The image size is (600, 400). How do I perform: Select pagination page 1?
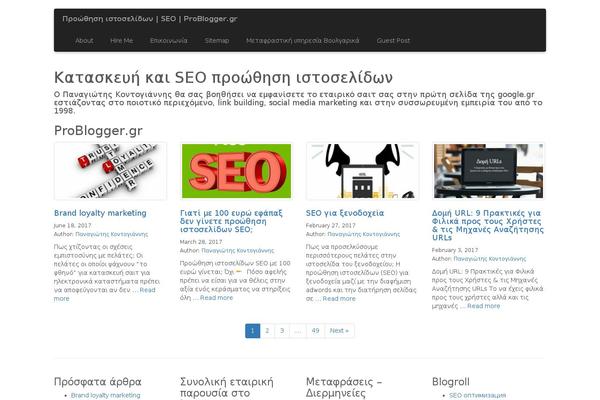coord(253,331)
